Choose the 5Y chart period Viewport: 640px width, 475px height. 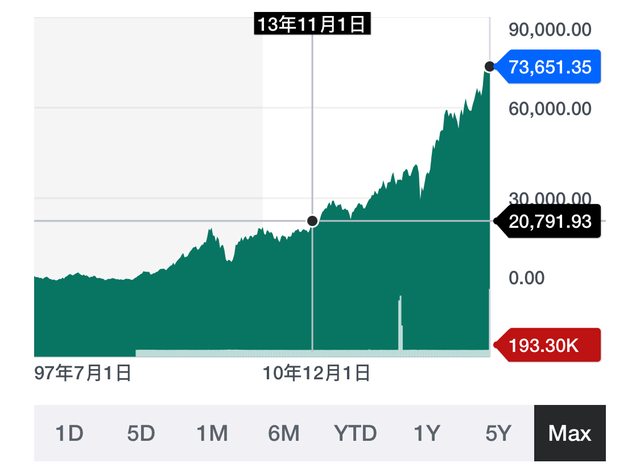coord(498,433)
